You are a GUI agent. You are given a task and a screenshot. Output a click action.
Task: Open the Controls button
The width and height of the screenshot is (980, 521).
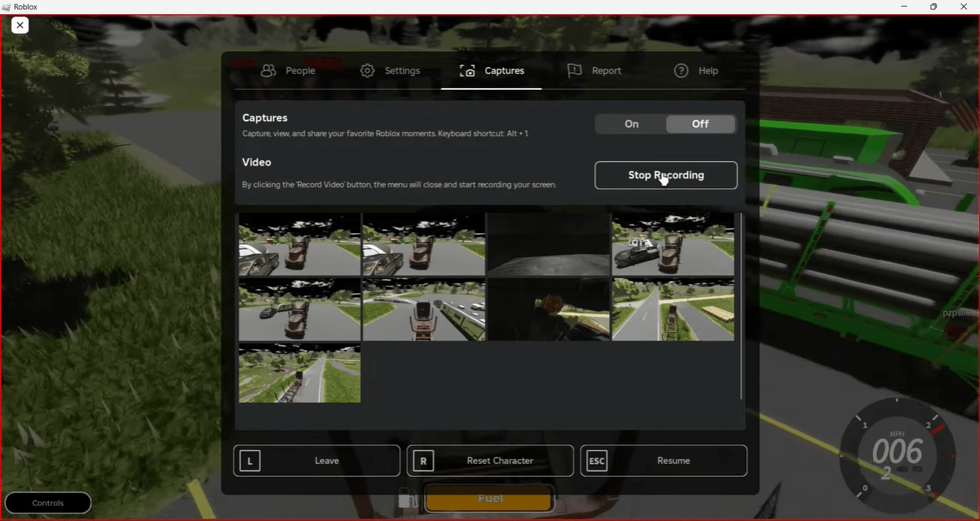[x=48, y=503]
